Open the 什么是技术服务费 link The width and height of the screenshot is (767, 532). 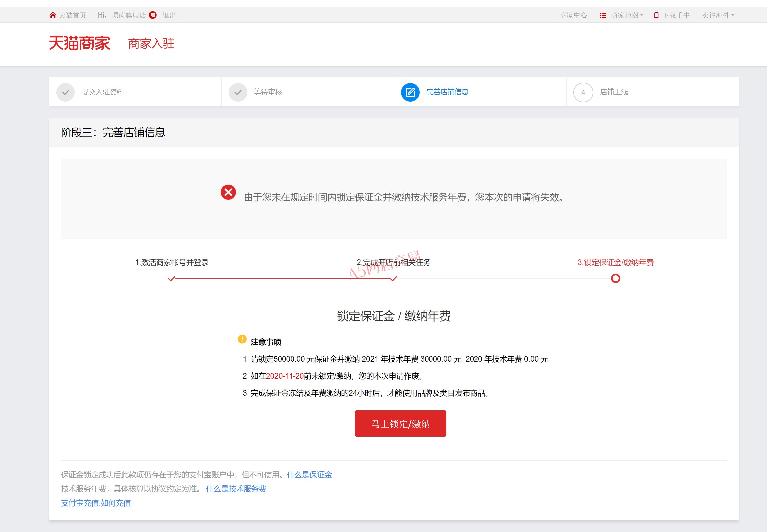point(236,489)
